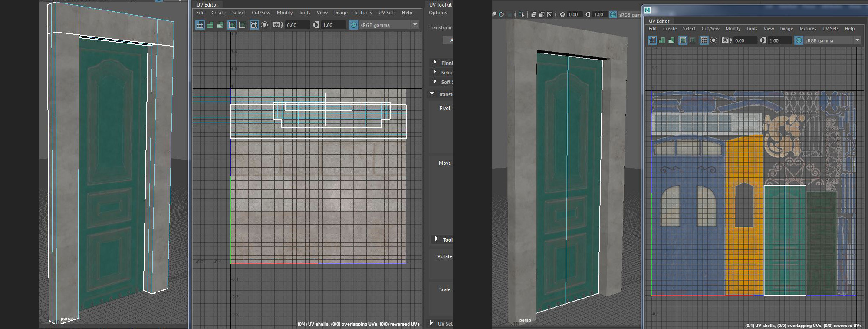868x329 pixels.
Task: Open Image menu in left UV Editor
Action: pos(341,13)
